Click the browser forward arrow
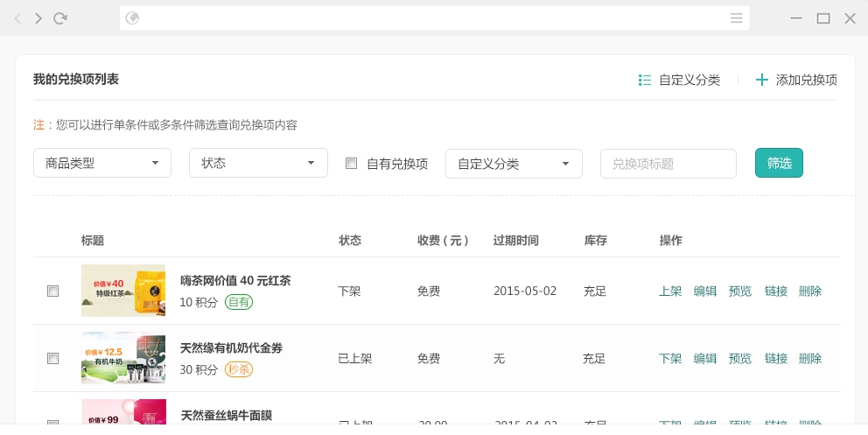The height and width of the screenshot is (435, 868). coord(38,18)
